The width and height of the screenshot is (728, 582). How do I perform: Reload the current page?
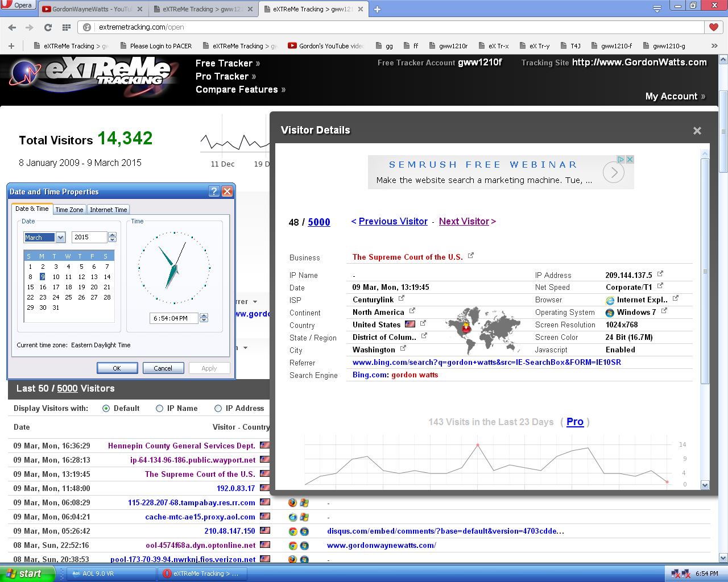click(48, 27)
